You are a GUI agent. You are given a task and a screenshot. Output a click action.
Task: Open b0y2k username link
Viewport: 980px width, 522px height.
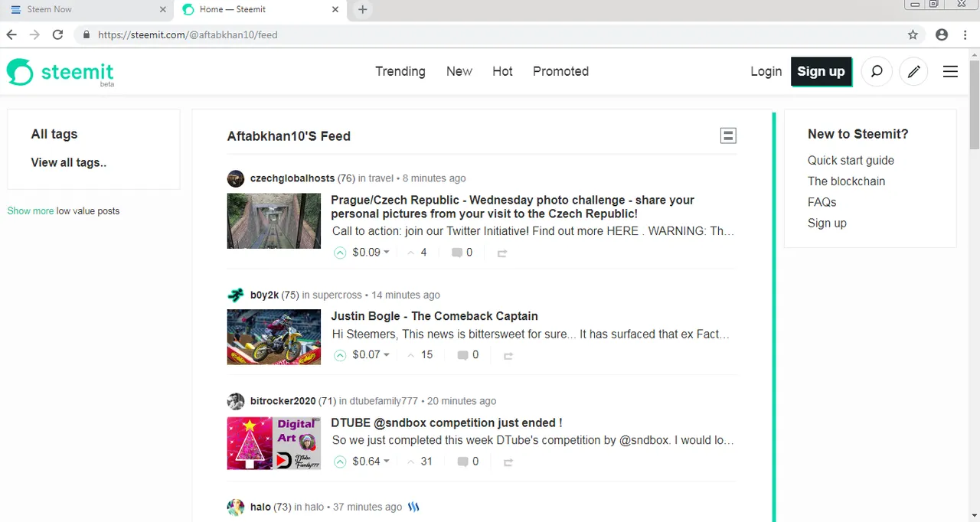point(264,295)
